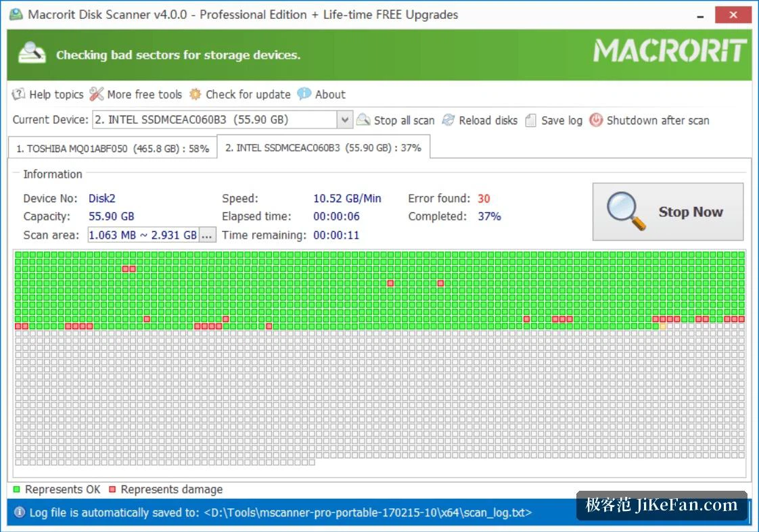Click the Reload disks icon
The height and width of the screenshot is (532, 759).
448,120
